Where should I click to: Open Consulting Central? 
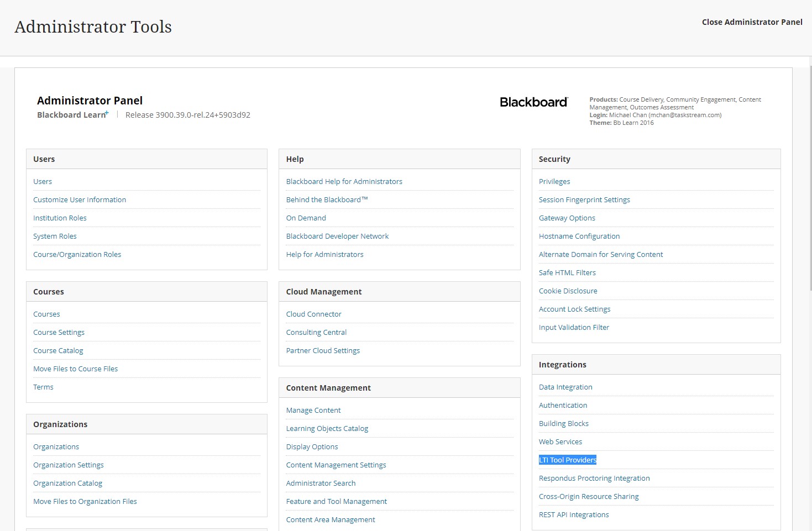click(x=316, y=332)
